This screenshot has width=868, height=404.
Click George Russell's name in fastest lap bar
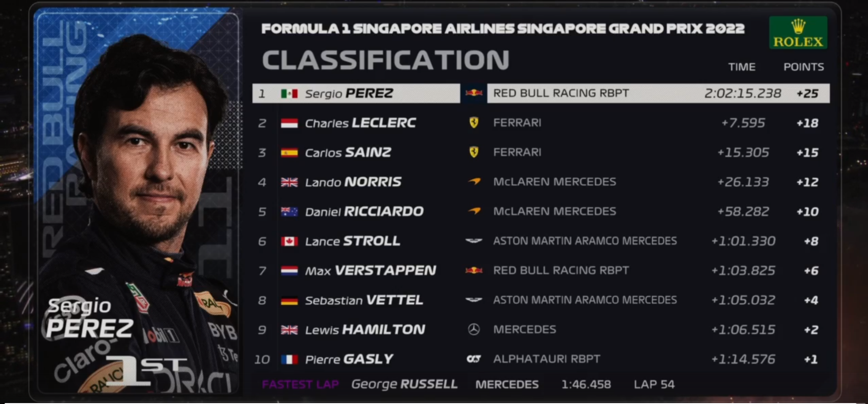(404, 385)
